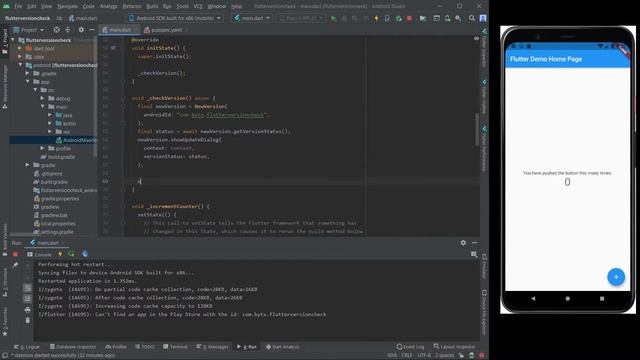Image resolution: width=640 pixels, height=360 pixels.
Task: Open main.dart run configuration dropdown
Action: click(x=252, y=18)
